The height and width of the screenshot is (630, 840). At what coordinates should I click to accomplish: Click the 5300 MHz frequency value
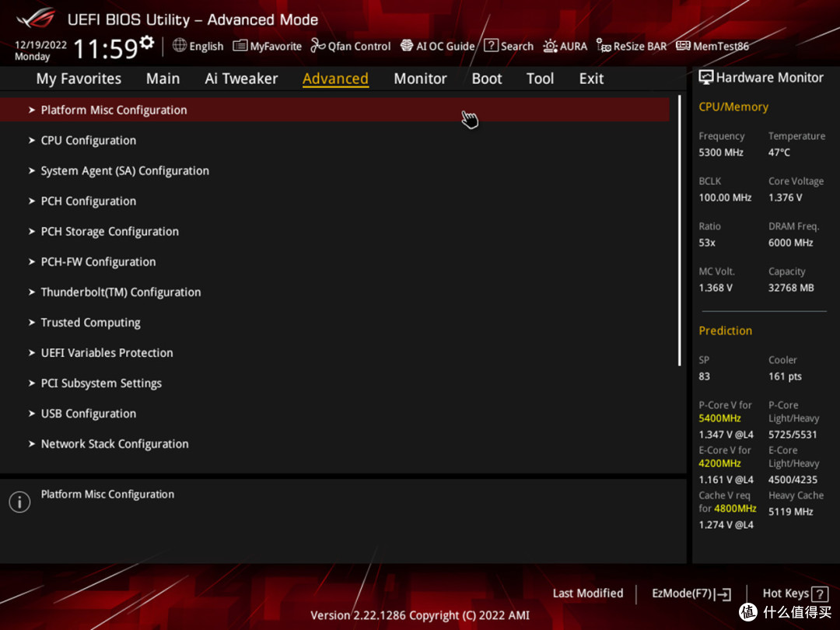click(720, 152)
